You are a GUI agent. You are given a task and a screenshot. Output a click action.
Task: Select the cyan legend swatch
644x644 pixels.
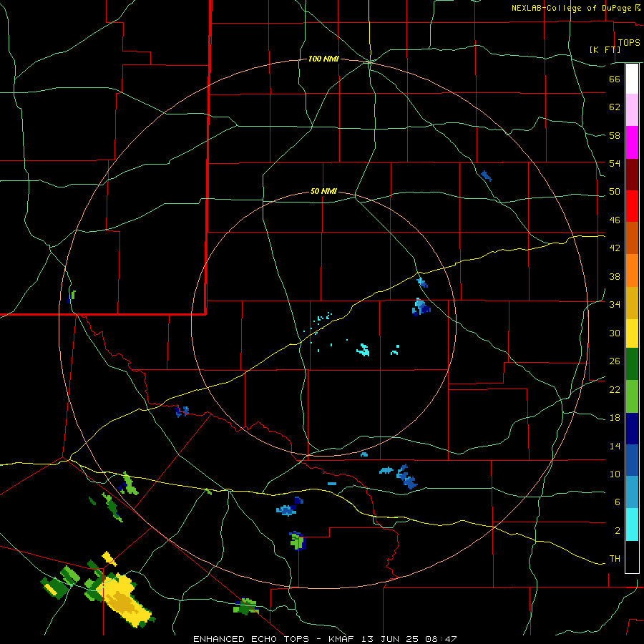632,525
